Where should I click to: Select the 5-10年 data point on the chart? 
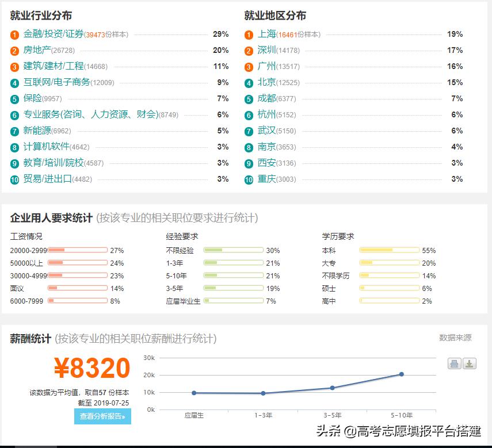click(x=402, y=374)
